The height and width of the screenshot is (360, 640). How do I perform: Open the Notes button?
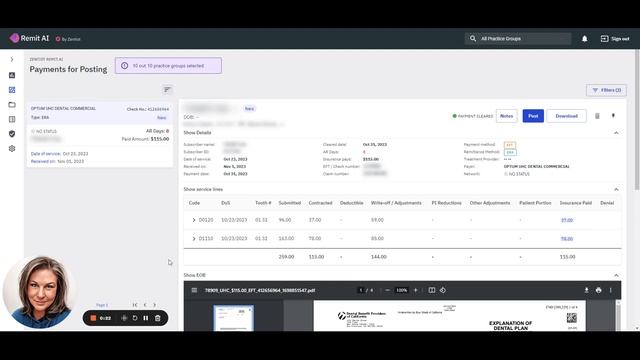[507, 116]
